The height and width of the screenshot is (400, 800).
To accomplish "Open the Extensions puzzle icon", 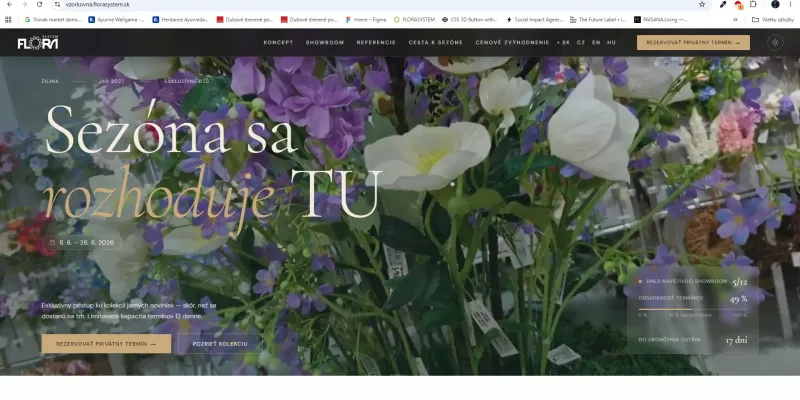I will click(753, 5).
